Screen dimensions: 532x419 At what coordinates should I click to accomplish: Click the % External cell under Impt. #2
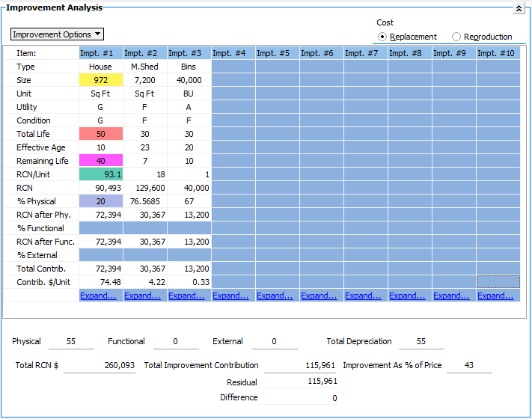[145, 255]
